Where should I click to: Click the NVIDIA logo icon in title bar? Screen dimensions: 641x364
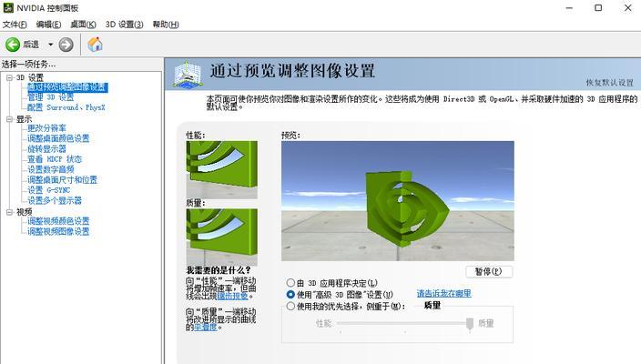tap(8, 8)
